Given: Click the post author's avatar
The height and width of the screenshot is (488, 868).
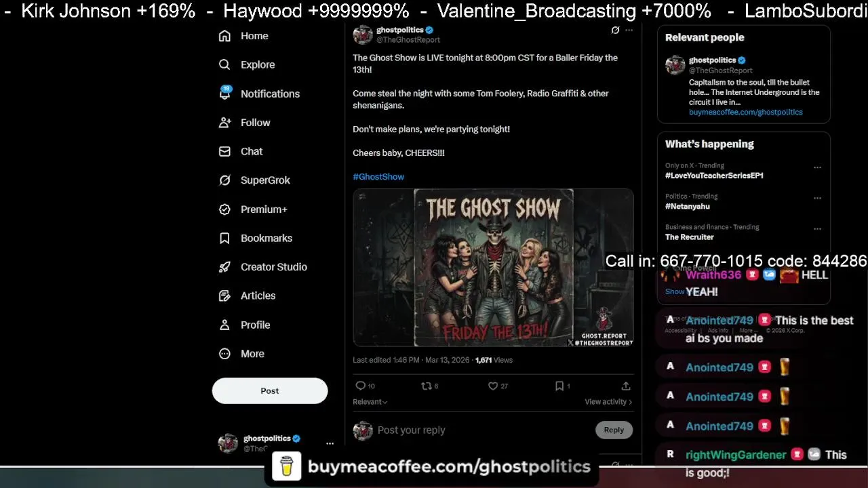Looking at the screenshot, I should (x=363, y=35).
